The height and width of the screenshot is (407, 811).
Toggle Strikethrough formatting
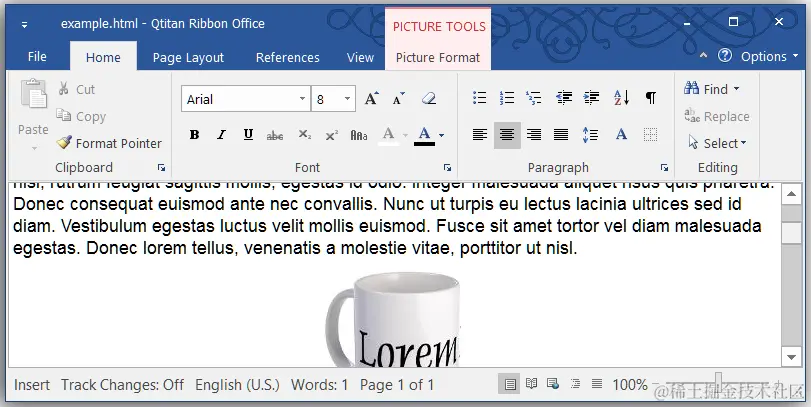(x=275, y=135)
